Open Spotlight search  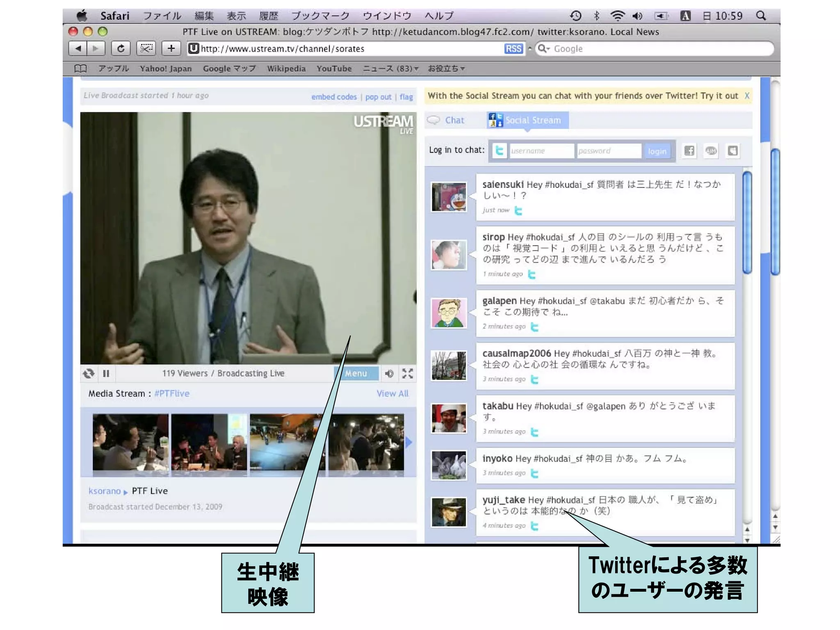[x=761, y=16]
